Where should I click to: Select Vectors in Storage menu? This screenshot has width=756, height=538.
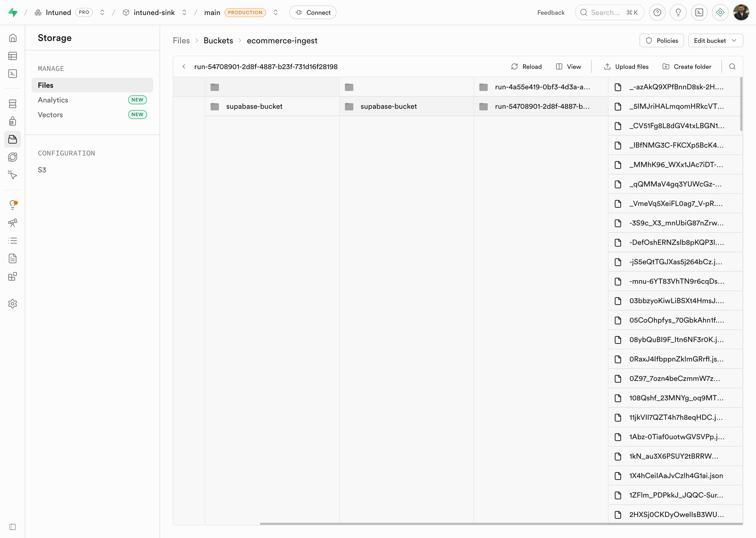(x=92, y=115)
